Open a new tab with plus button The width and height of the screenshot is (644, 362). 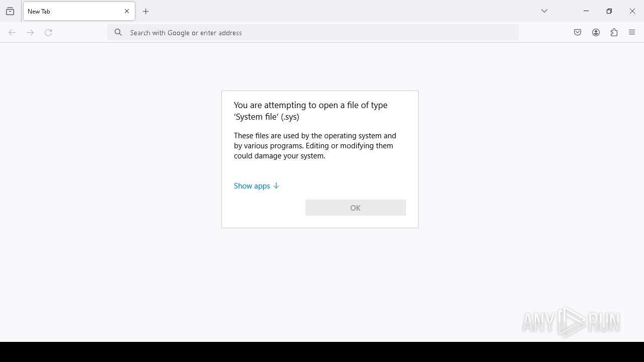[x=146, y=11]
